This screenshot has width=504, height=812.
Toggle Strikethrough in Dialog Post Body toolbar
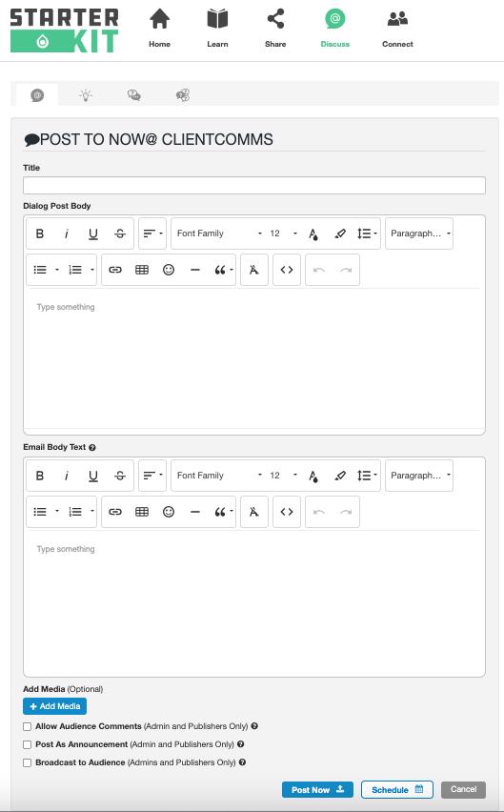click(120, 233)
